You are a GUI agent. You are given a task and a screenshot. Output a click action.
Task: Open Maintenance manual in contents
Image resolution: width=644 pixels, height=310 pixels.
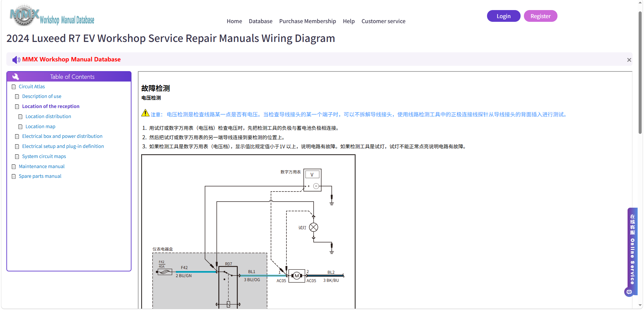42,166
